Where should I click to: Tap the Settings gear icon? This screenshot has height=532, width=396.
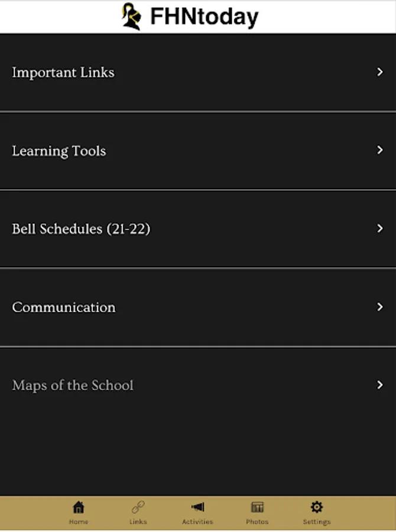(317, 507)
